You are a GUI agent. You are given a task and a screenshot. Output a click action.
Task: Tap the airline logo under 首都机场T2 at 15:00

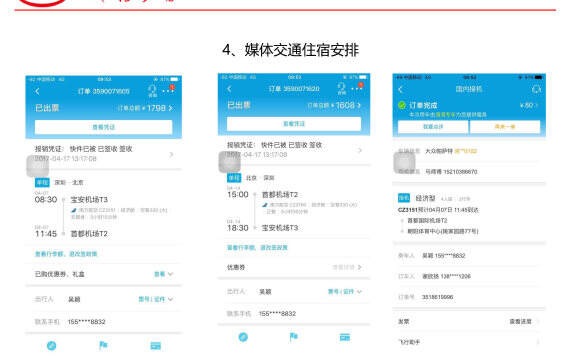265,205
